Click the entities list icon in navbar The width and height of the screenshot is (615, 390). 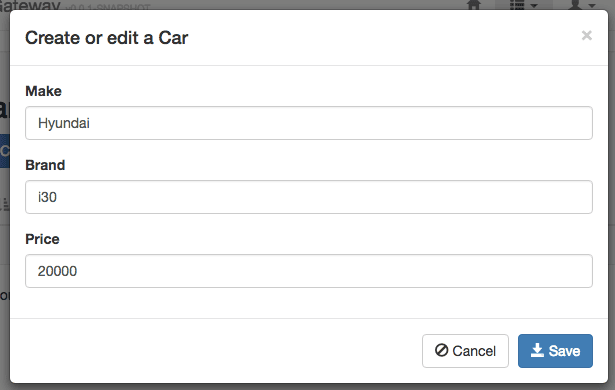(x=517, y=5)
